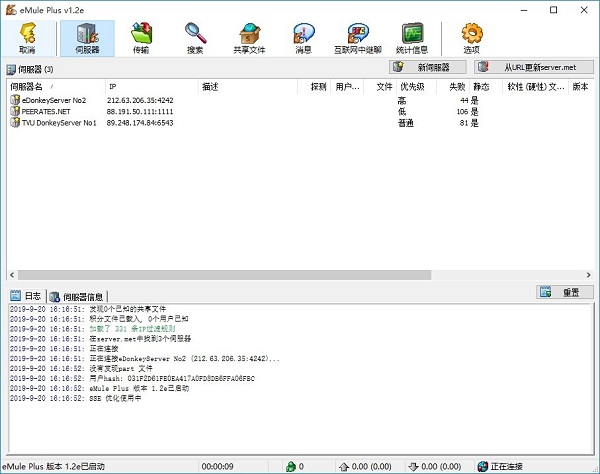Sort by the 优先级 priority column header
Screen dimensions: 600x474
[x=417, y=87]
